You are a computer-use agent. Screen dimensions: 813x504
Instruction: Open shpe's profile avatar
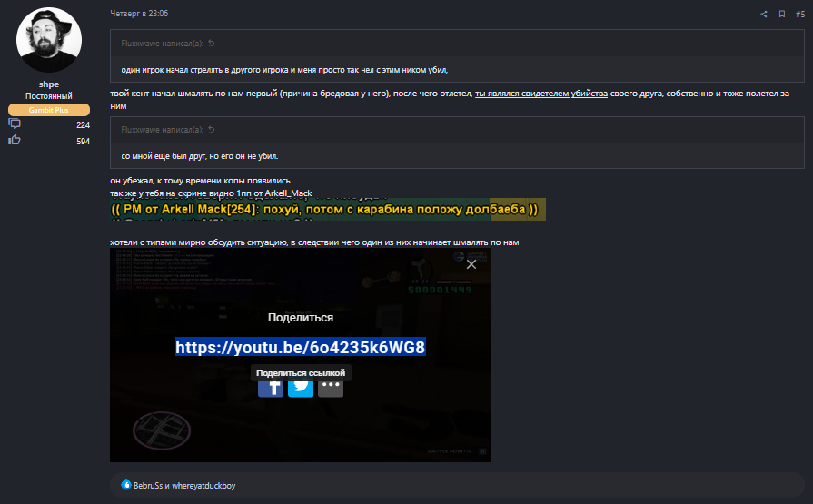[x=50, y=43]
